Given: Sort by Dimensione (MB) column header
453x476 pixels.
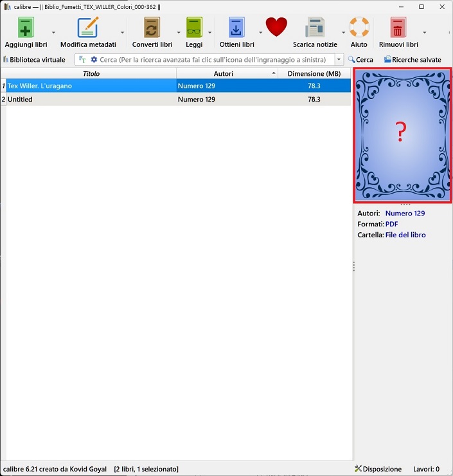Looking at the screenshot, I should pos(314,73).
